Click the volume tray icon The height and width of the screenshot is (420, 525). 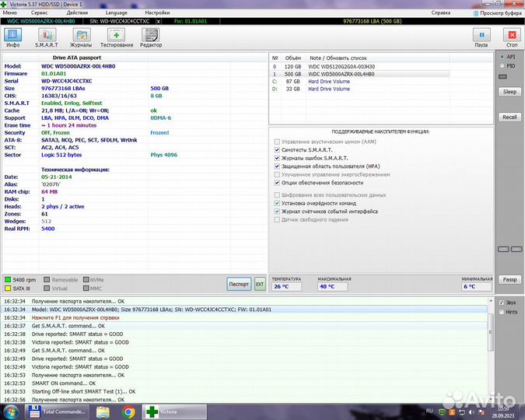pyautogui.click(x=472, y=412)
